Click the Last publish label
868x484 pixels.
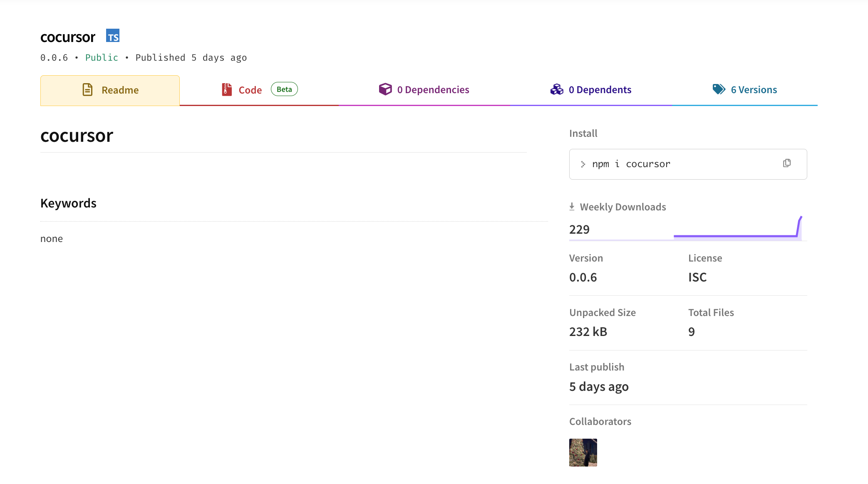pyautogui.click(x=597, y=367)
